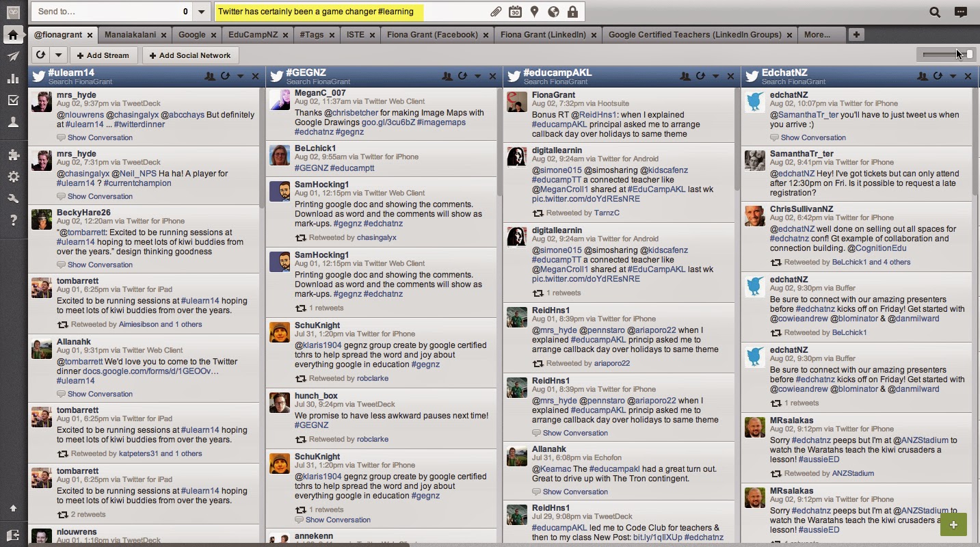Open EdchatNZ column options dropdown

953,77
